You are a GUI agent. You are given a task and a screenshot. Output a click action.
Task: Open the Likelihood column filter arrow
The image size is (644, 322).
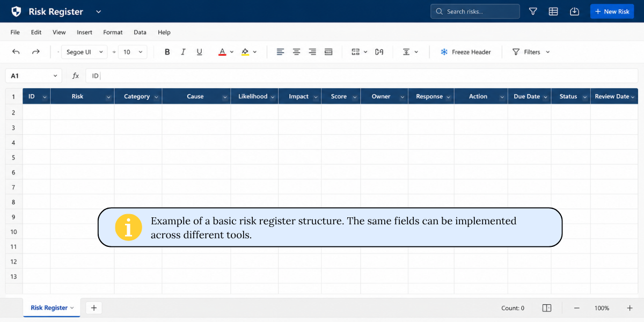(273, 97)
